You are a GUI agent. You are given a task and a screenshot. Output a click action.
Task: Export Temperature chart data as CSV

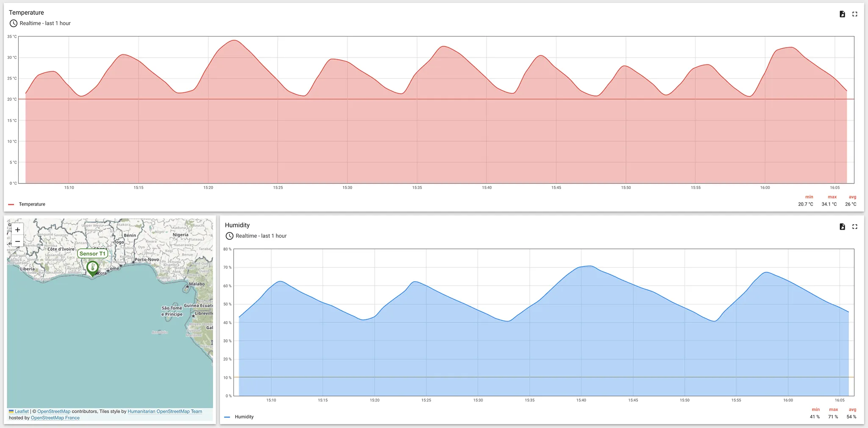tap(842, 14)
